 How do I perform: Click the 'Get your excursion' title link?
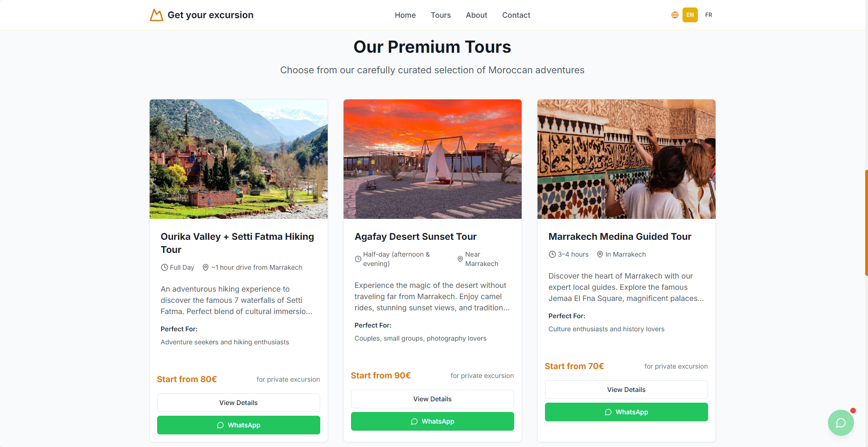211,14
